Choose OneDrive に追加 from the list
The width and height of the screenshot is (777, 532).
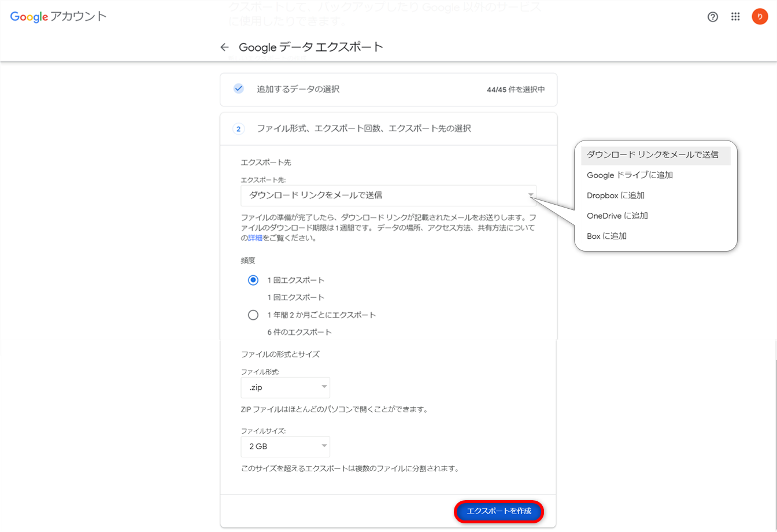pyautogui.click(x=617, y=216)
